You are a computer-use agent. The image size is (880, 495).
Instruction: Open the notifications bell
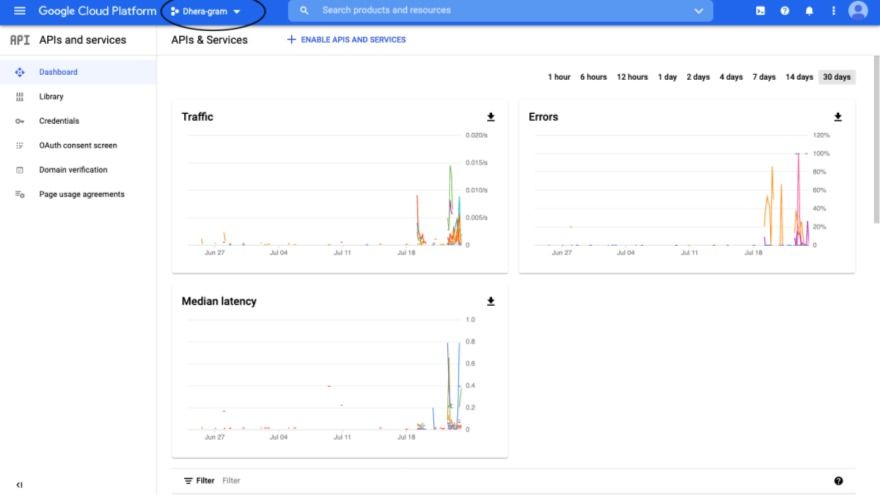click(x=810, y=11)
